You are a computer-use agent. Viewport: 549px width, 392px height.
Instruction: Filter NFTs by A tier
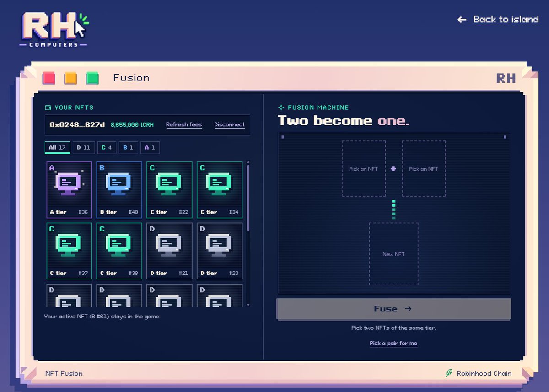coord(150,148)
